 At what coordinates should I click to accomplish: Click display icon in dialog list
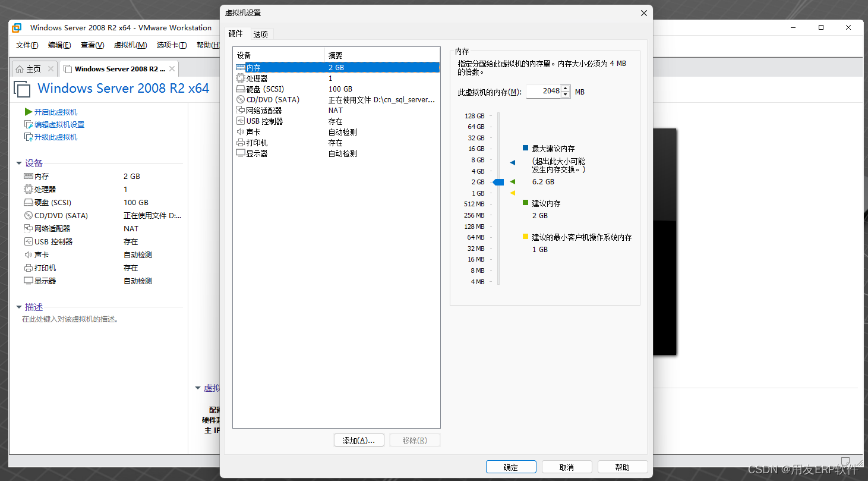(240, 153)
